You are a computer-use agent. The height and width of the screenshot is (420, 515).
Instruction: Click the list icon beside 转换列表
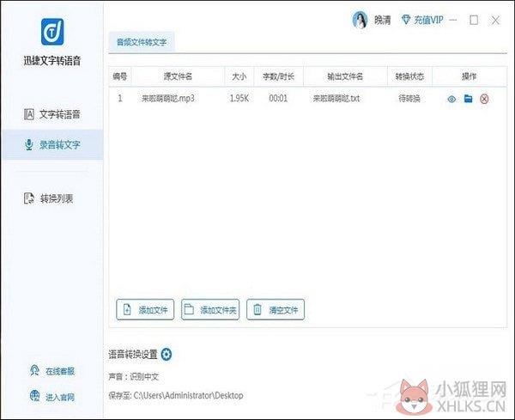[29, 198]
